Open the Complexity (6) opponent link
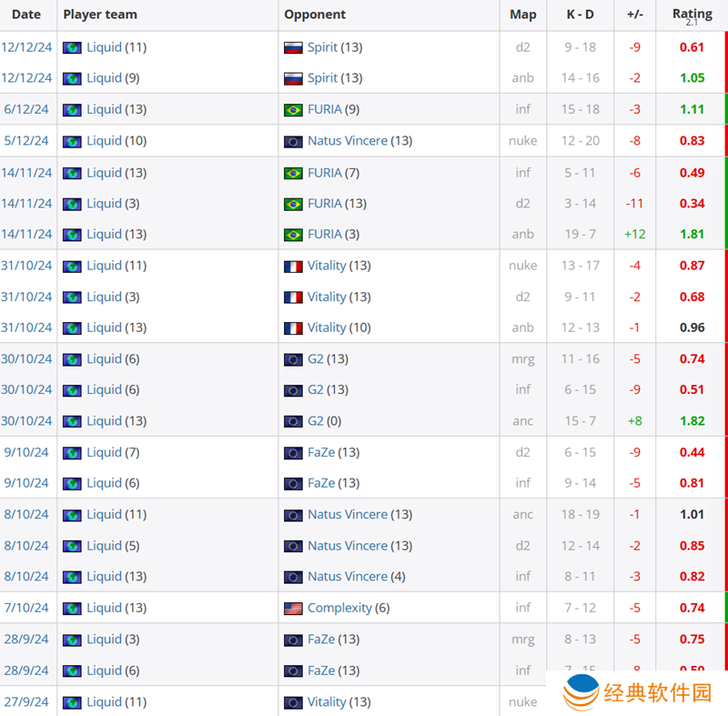The width and height of the screenshot is (728, 716). tap(339, 608)
